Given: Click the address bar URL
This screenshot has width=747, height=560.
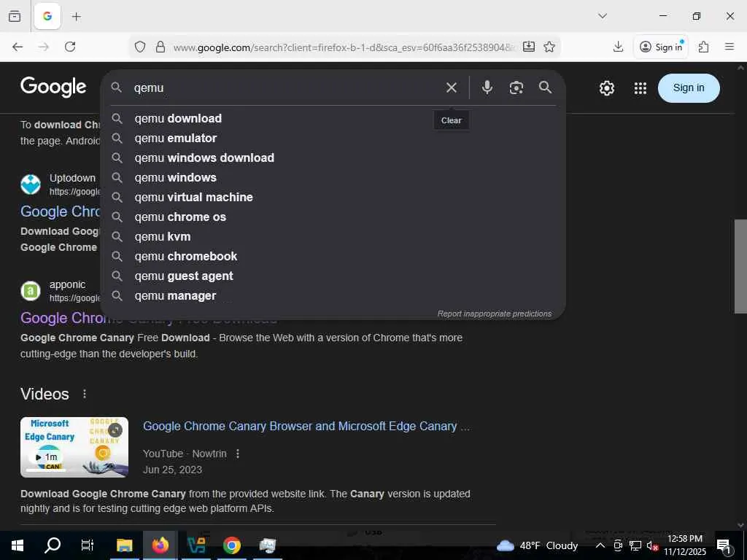Looking at the screenshot, I should click(x=344, y=47).
